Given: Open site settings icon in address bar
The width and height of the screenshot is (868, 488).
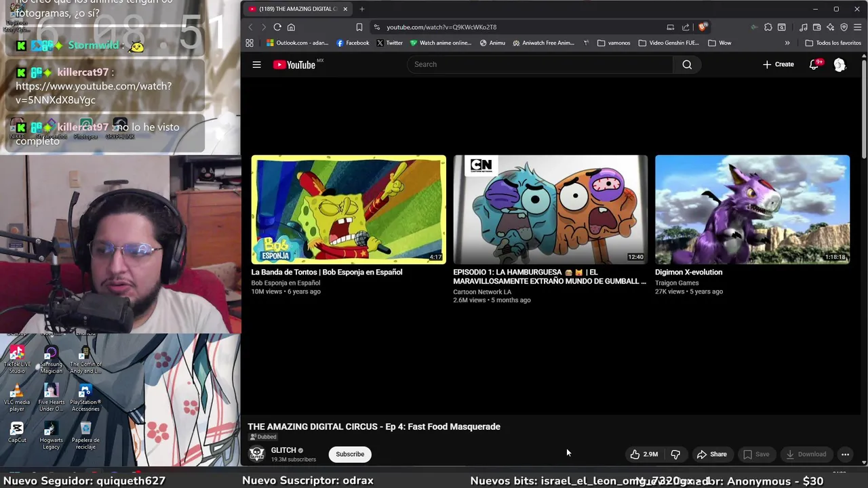Looking at the screenshot, I should click(x=377, y=27).
